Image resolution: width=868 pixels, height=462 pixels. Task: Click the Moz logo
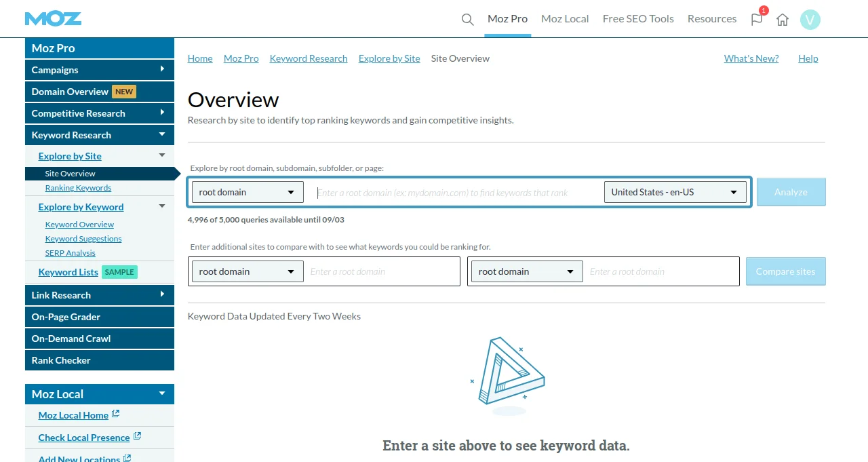53,18
